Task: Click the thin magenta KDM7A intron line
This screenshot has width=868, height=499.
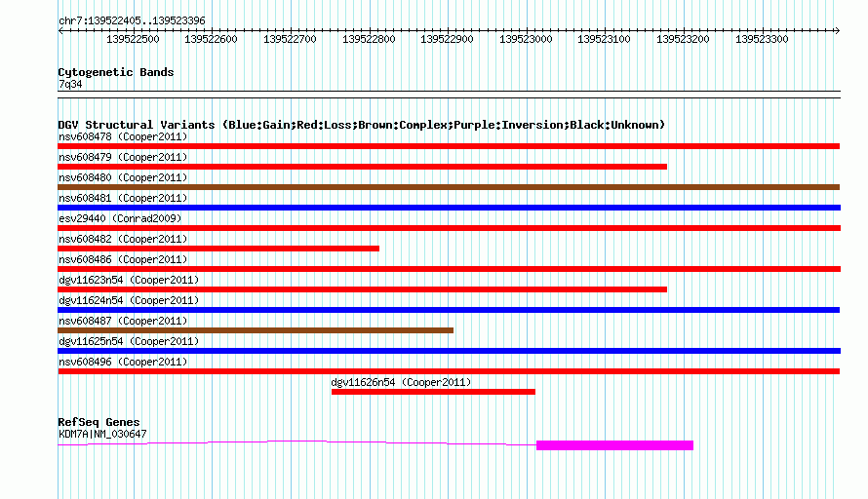Action: click(x=297, y=442)
